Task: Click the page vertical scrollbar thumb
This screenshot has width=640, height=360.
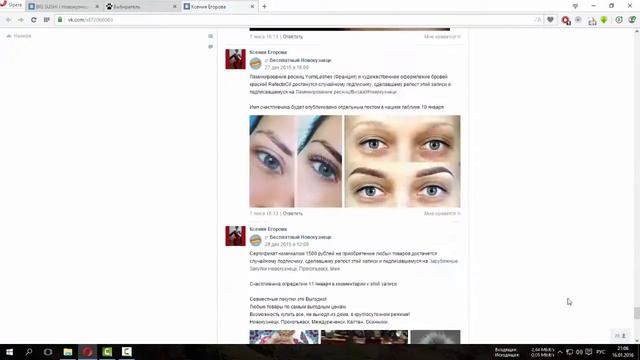Action: click(637, 313)
